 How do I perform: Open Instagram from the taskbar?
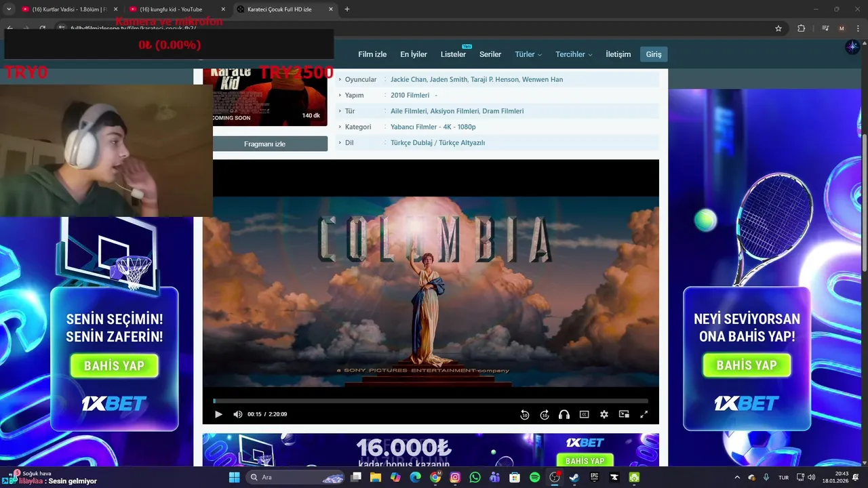click(x=455, y=478)
